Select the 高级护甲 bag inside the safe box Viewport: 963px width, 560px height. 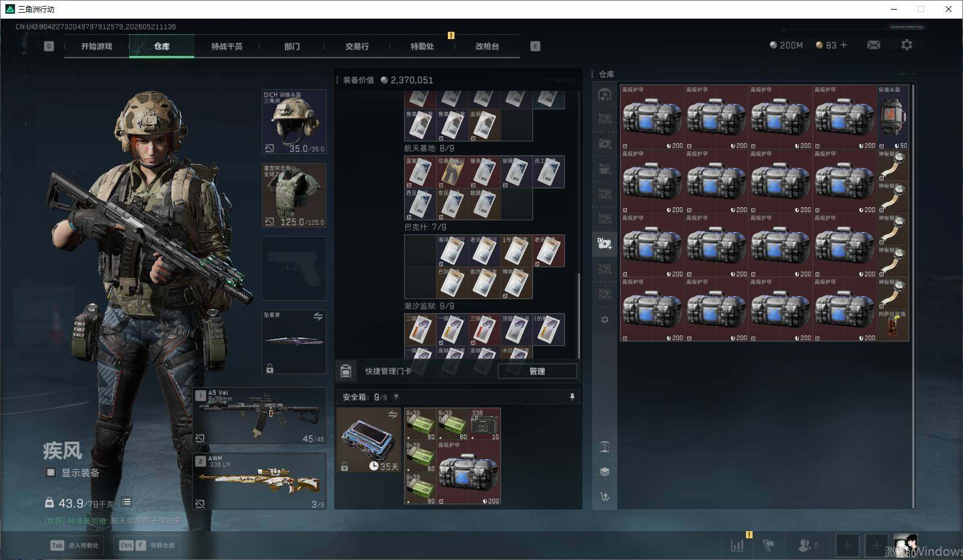tap(469, 473)
